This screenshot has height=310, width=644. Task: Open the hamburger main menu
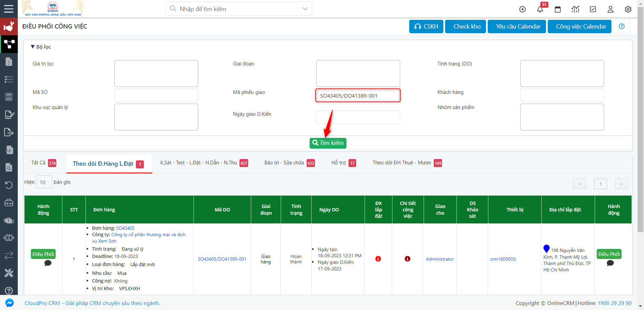[9, 9]
